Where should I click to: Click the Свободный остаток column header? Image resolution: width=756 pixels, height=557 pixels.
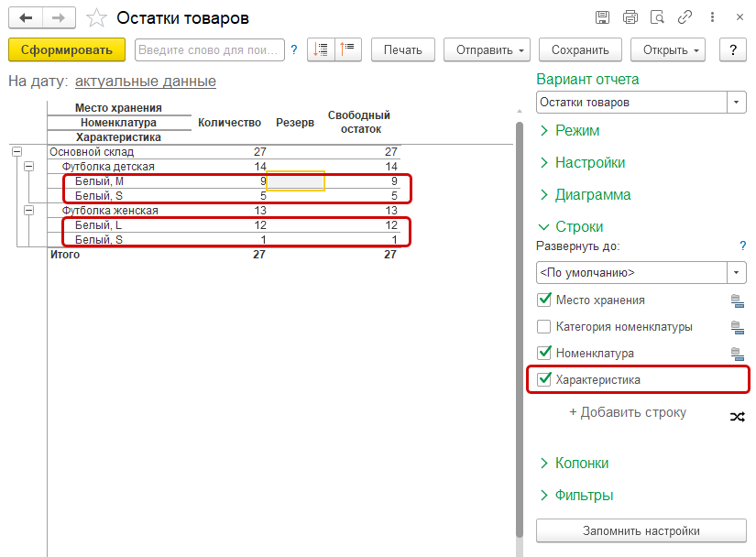(359, 123)
